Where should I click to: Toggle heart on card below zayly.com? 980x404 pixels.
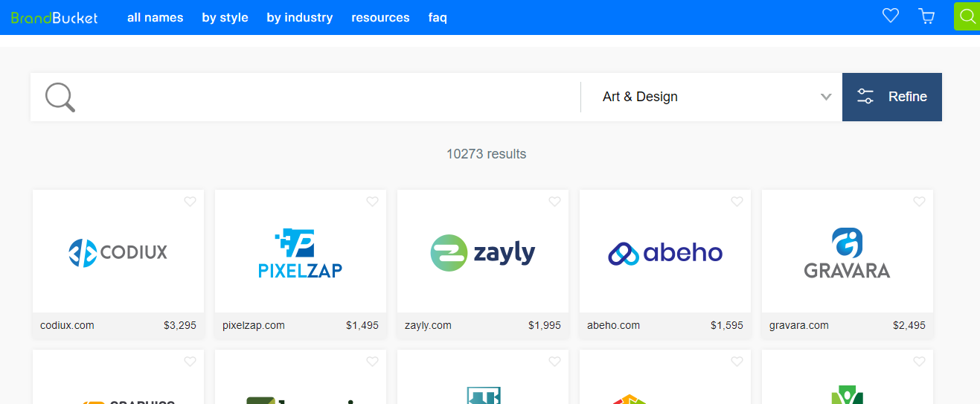coord(554,362)
